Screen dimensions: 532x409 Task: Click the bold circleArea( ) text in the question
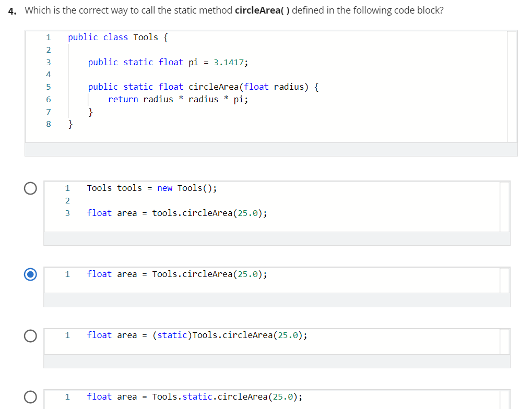pyautogui.click(x=262, y=10)
